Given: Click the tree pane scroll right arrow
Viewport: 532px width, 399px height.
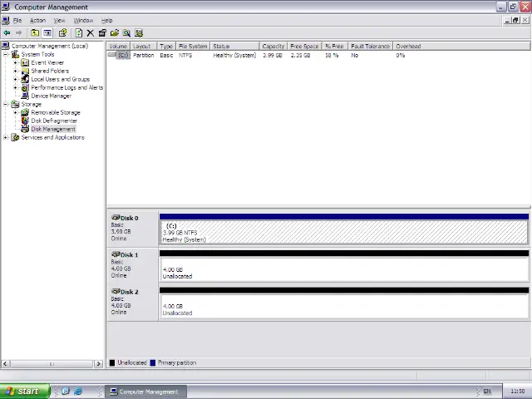Looking at the screenshot, I should 98,364.
